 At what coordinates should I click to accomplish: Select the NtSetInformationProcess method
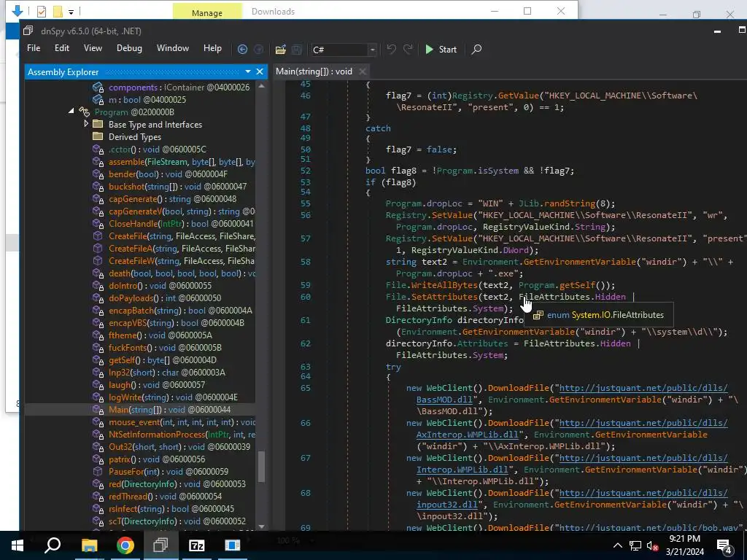[x=182, y=435]
